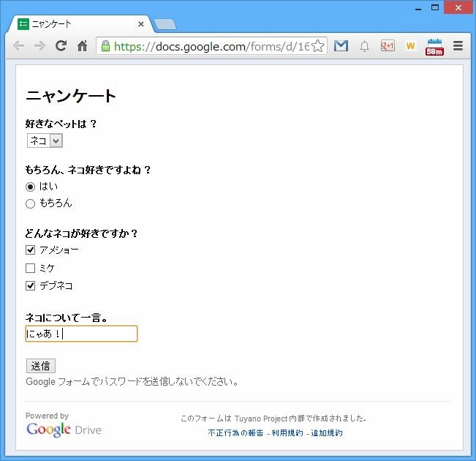The image size is (476, 461).
Task: Open the calendar extension icon
Action: [435, 47]
